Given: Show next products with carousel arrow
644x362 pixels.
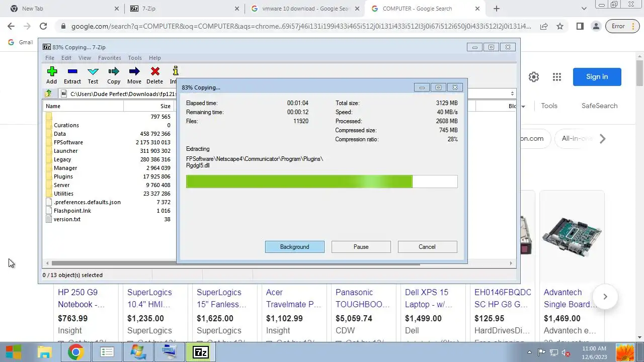Looking at the screenshot, I should 605,297.
